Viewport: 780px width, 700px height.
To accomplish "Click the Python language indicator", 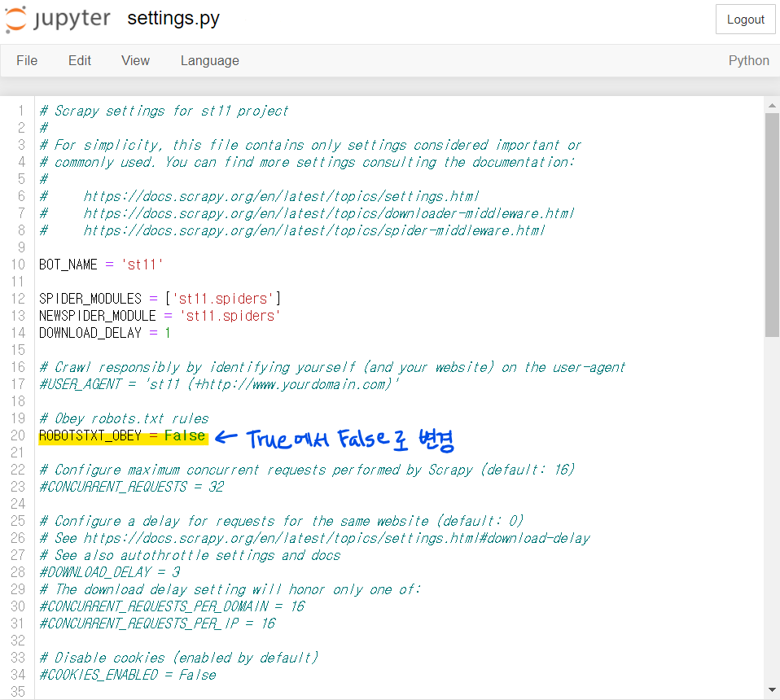I will tap(748, 60).
